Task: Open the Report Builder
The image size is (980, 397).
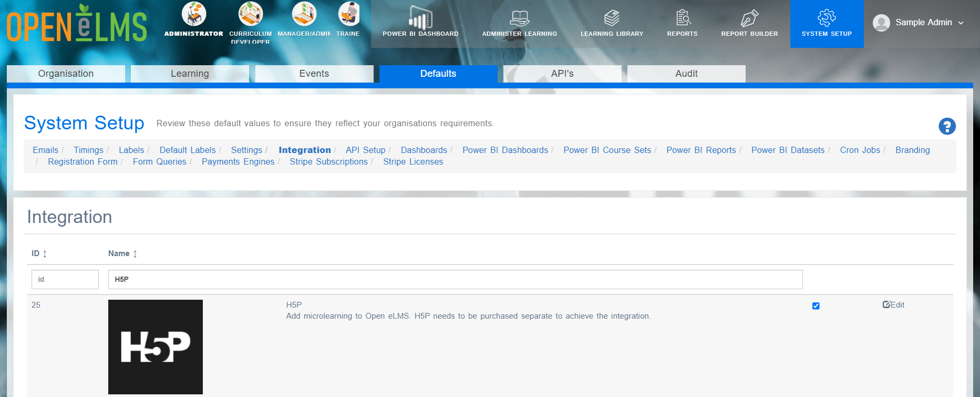Action: (749, 24)
